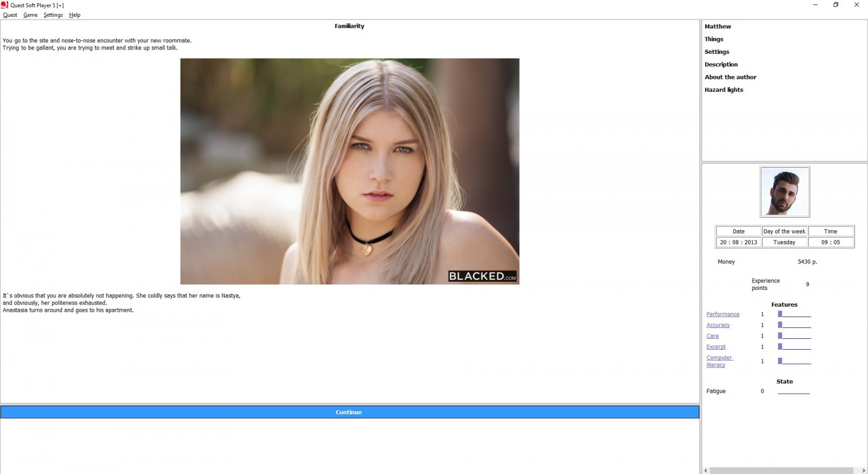
Task: Click the Quest Soft Player app icon
Action: click(x=4, y=5)
